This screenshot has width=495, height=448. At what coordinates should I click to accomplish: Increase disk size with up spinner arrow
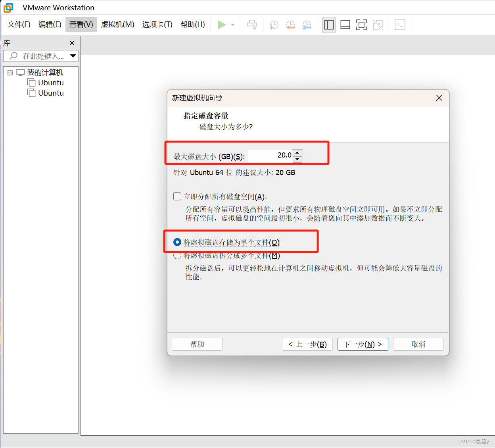(x=297, y=153)
